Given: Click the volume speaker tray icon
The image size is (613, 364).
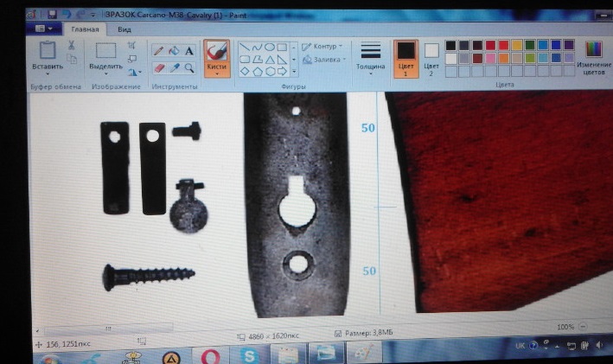Looking at the screenshot, I should [x=599, y=345].
